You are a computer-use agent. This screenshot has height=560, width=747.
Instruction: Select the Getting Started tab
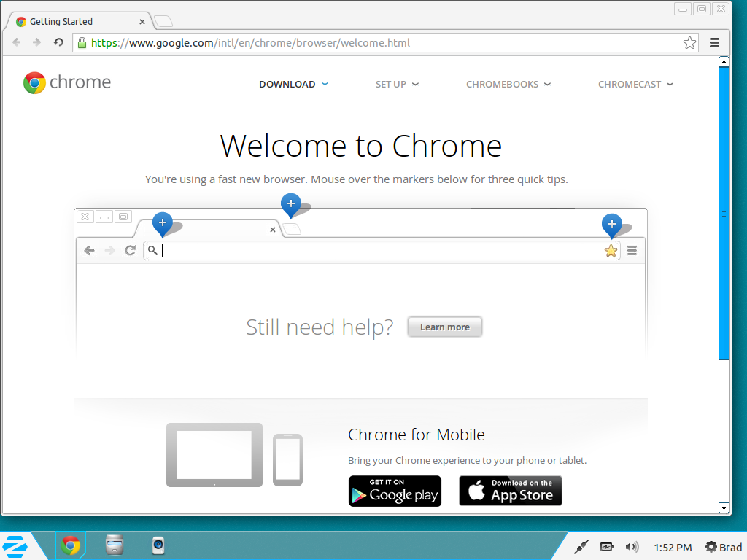(x=80, y=21)
